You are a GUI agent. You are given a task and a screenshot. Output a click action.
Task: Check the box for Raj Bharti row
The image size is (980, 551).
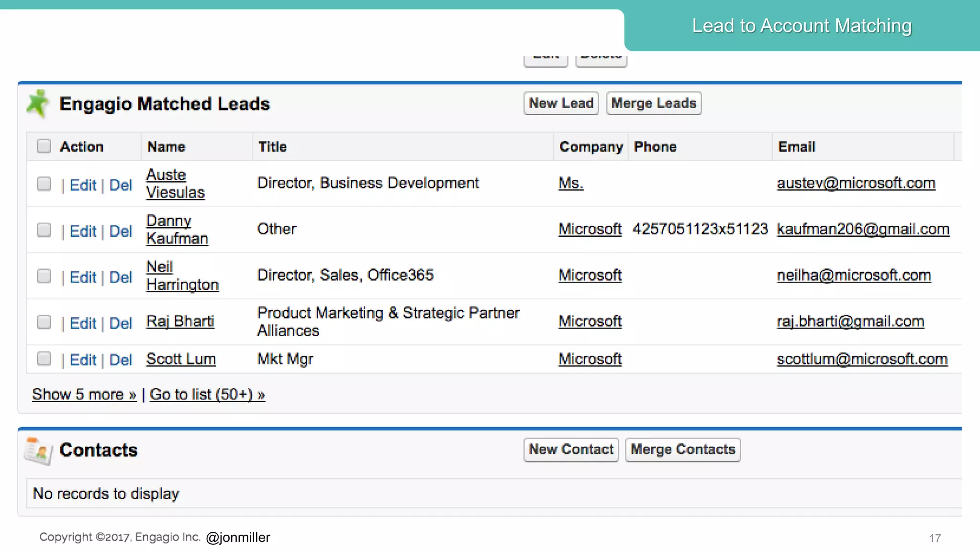coord(44,322)
